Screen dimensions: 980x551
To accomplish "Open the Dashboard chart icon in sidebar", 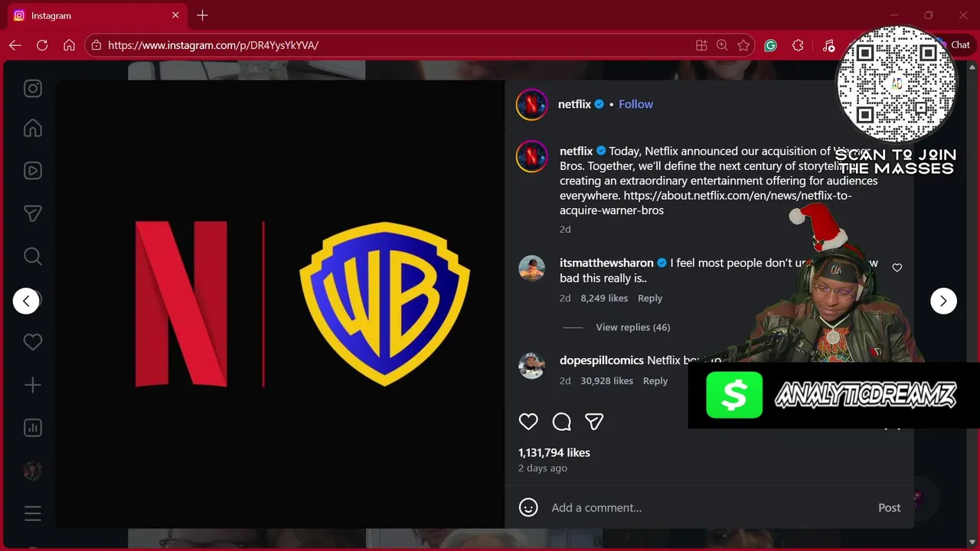I will click(x=32, y=428).
